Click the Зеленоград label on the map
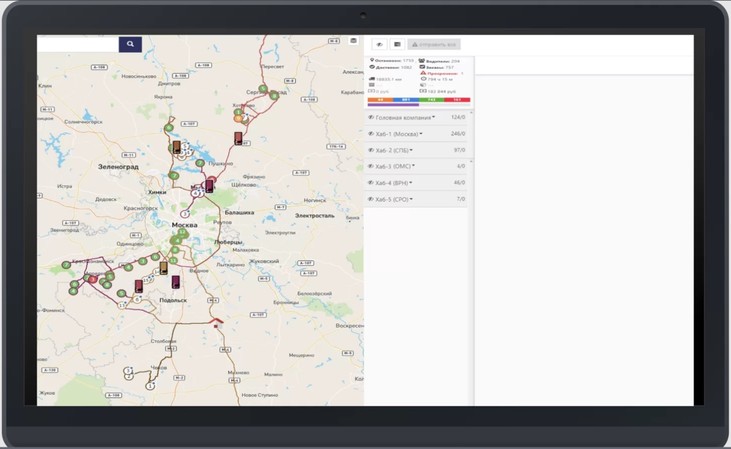Screen dimensions: 731x449 [x=118, y=166]
